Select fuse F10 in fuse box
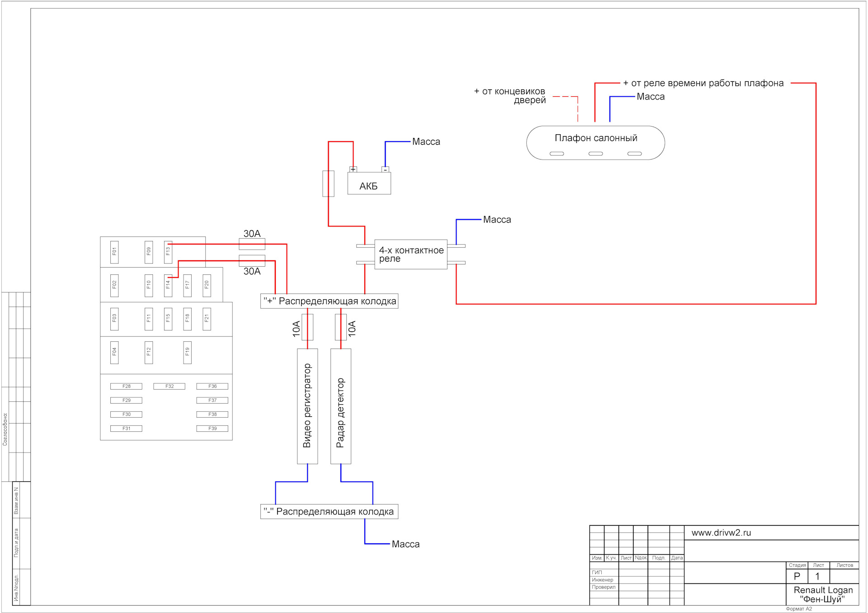 click(149, 285)
